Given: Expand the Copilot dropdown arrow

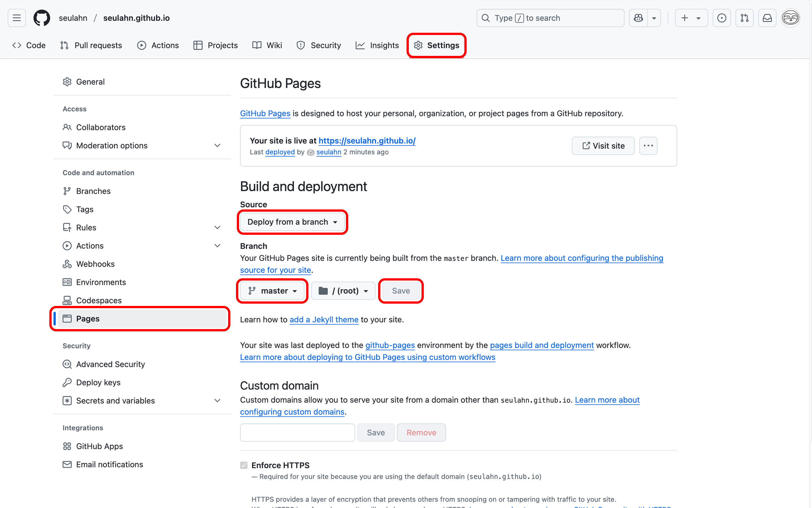Looking at the screenshot, I should [x=654, y=18].
